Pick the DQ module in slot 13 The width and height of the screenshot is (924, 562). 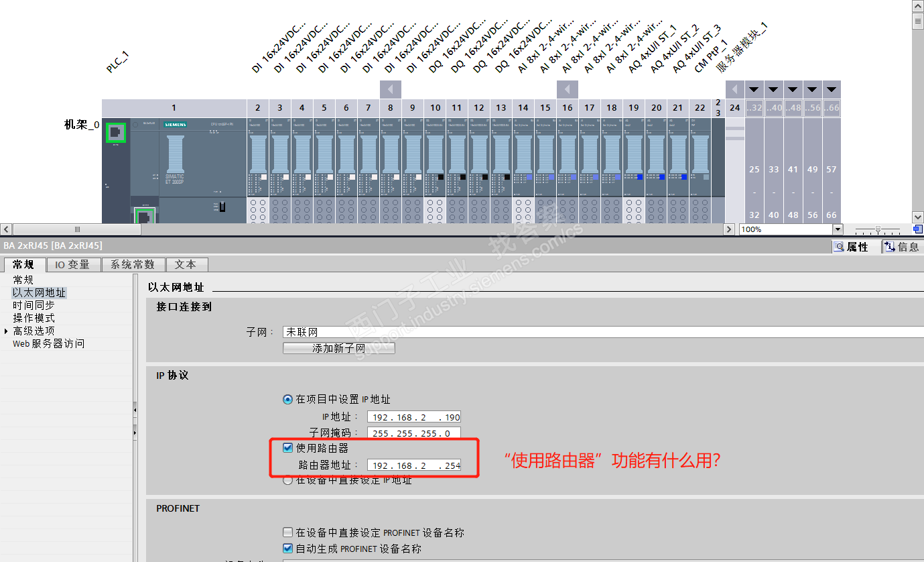[x=501, y=170]
